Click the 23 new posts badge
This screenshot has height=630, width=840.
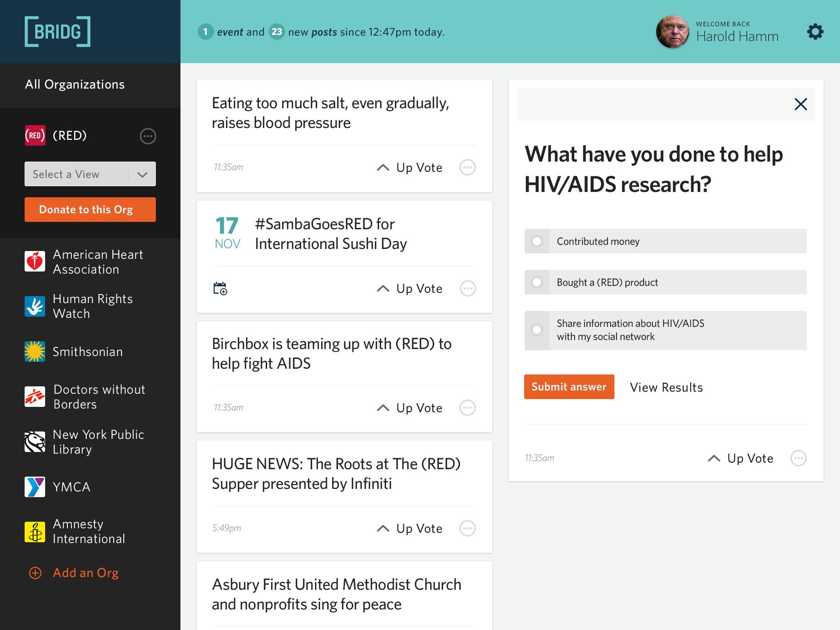pyautogui.click(x=277, y=32)
